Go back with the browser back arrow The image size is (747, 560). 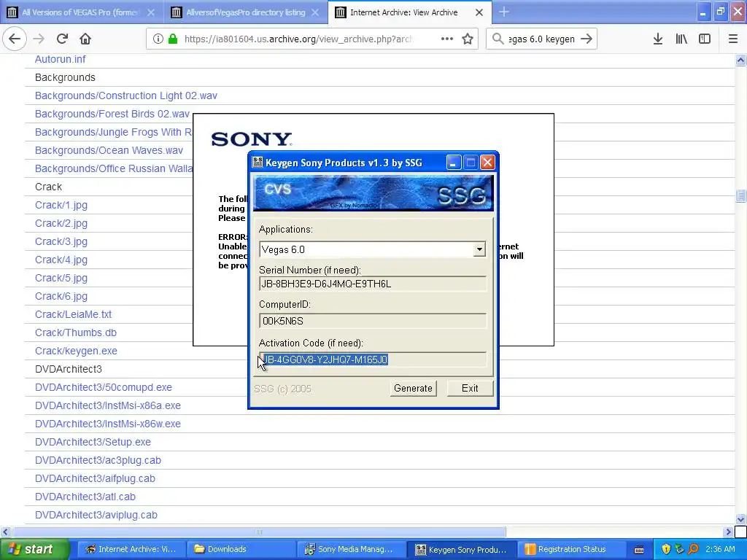click(x=15, y=39)
